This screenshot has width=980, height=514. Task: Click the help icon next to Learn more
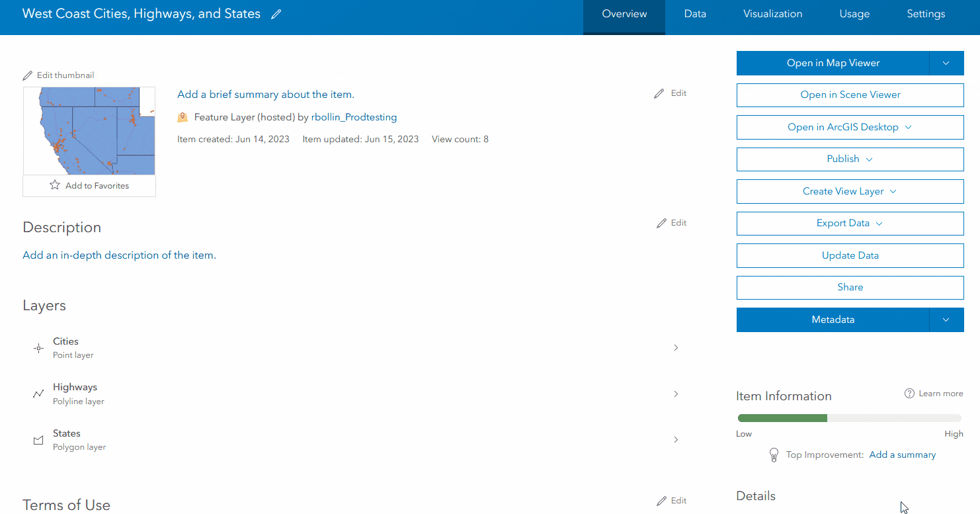pos(909,393)
